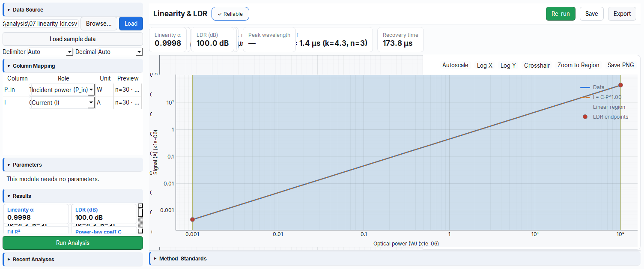Click the Fit R² result label

pos(14,232)
